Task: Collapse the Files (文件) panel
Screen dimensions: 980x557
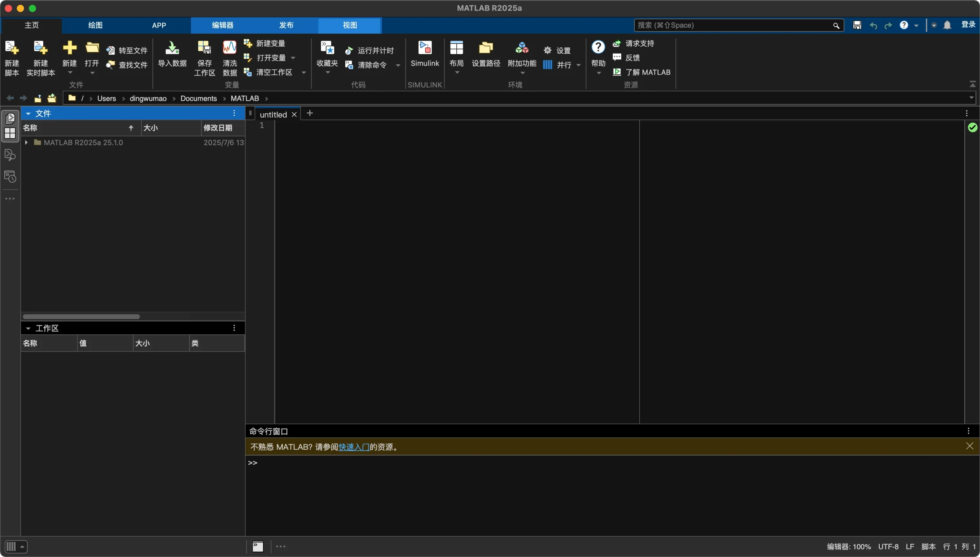Action: tap(28, 114)
